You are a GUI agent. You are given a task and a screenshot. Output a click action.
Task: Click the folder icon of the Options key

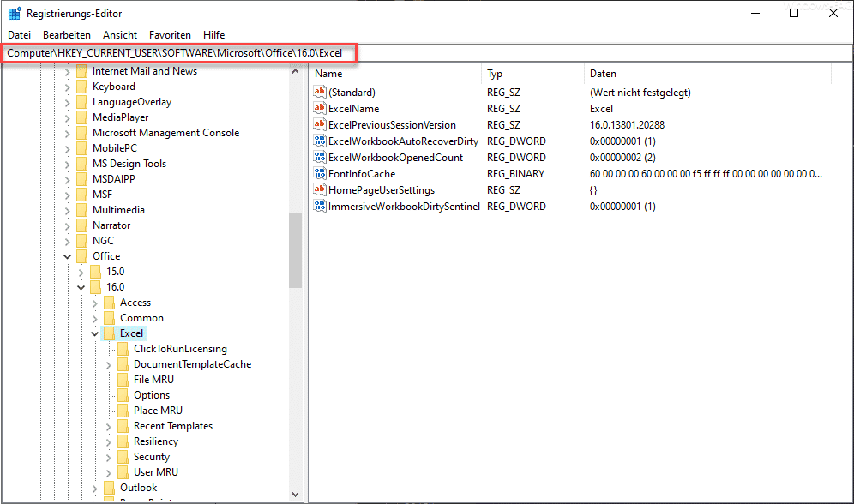(x=123, y=394)
